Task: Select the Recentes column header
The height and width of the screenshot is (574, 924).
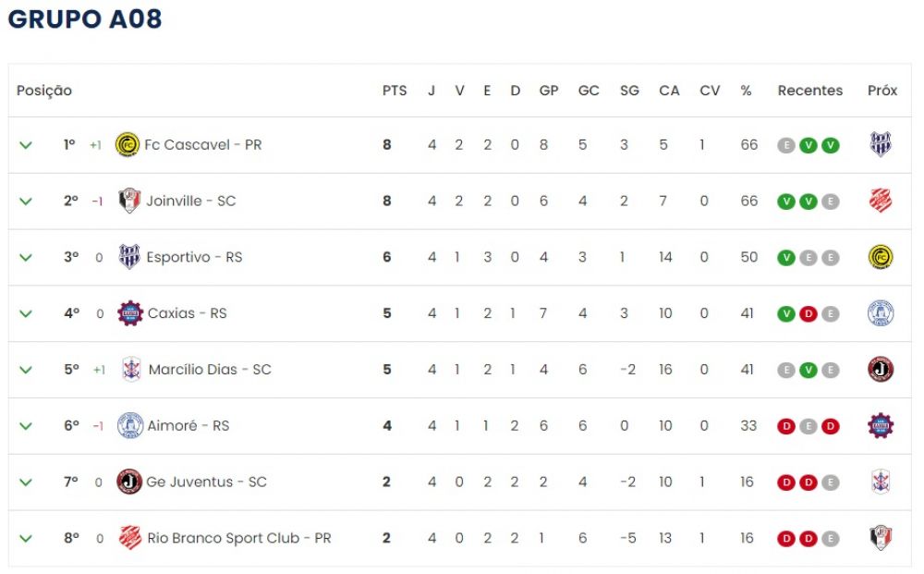Action: (x=810, y=91)
